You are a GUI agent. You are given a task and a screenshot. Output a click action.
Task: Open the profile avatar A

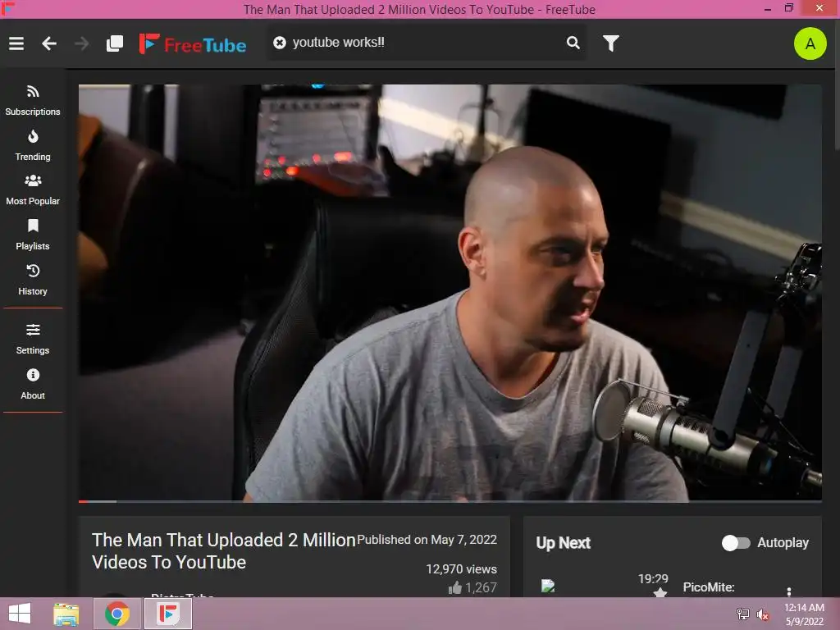(x=810, y=43)
